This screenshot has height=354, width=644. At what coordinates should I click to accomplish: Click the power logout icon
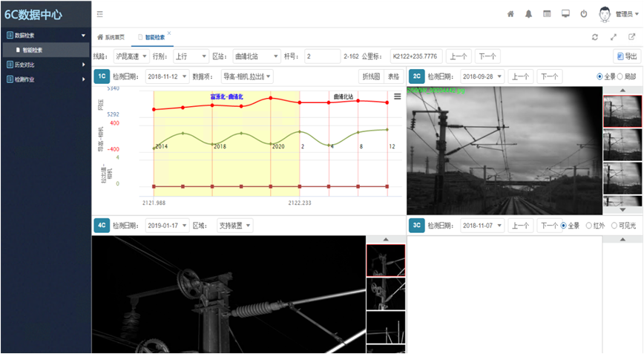click(x=584, y=14)
